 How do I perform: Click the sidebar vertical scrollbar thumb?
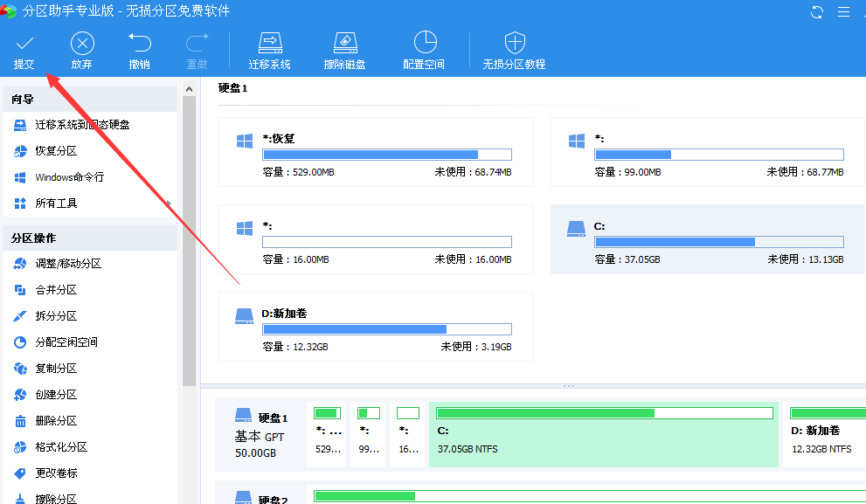[189, 241]
